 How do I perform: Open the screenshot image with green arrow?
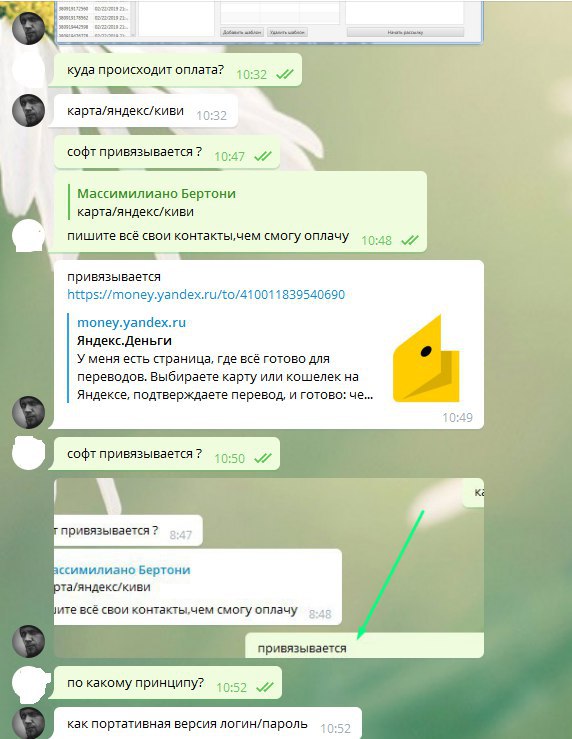[x=269, y=568]
